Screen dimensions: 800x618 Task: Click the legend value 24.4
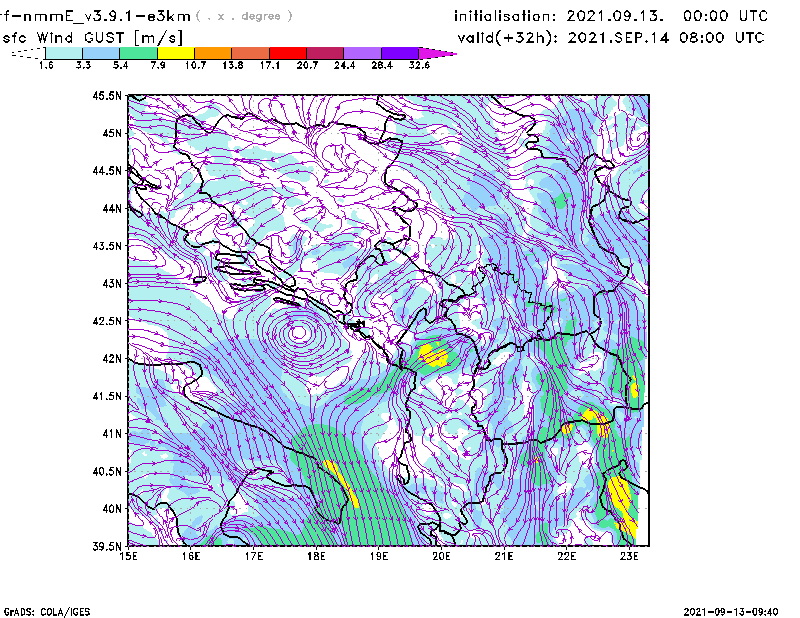coord(344,65)
